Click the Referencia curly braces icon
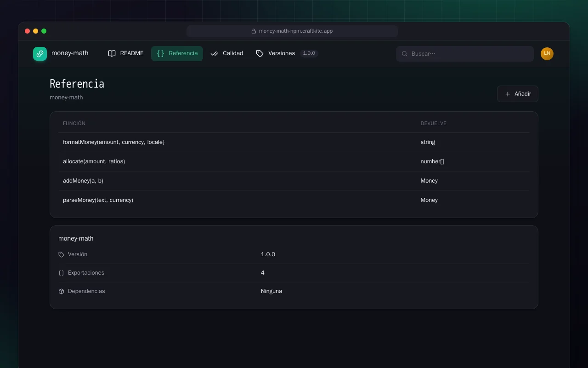Viewport: 588px width, 368px height. click(x=160, y=53)
